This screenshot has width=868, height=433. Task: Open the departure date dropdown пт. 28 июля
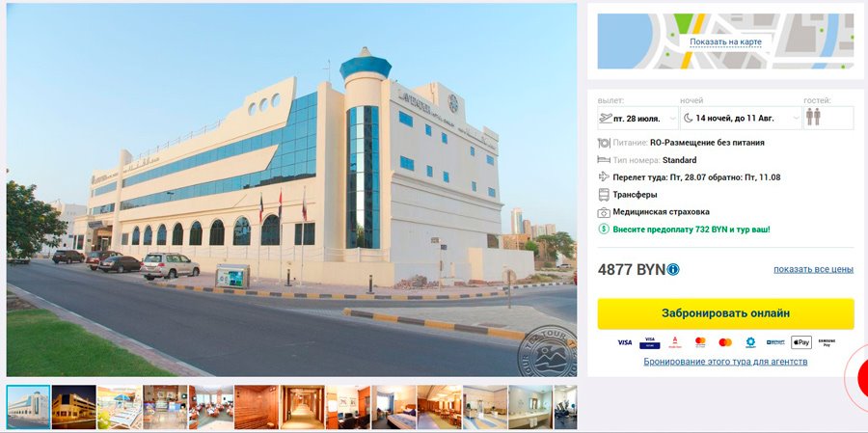tap(637, 118)
